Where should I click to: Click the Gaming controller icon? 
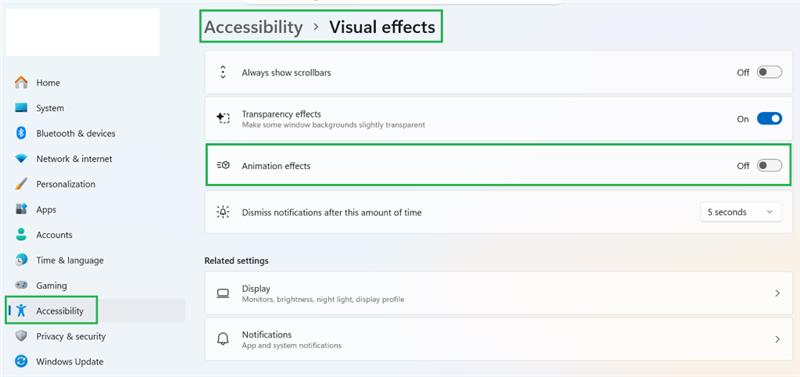click(21, 285)
